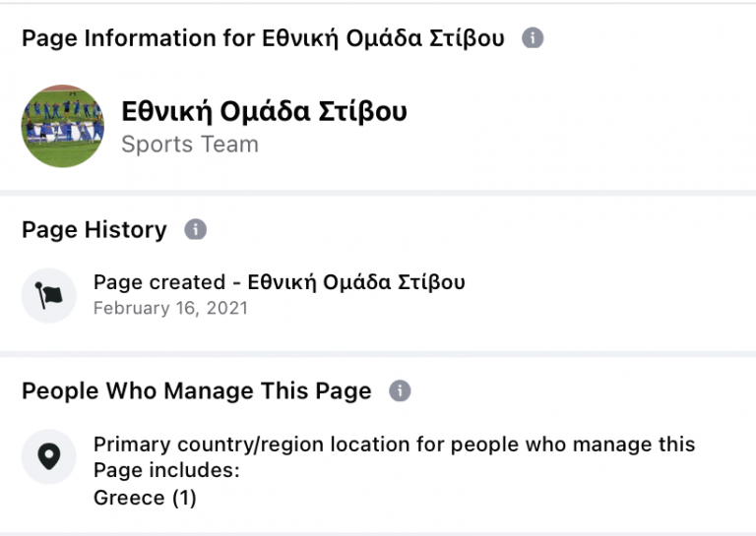Image resolution: width=756 pixels, height=536 pixels.
Task: Click the 'Page includes:' line
Action: (x=166, y=470)
